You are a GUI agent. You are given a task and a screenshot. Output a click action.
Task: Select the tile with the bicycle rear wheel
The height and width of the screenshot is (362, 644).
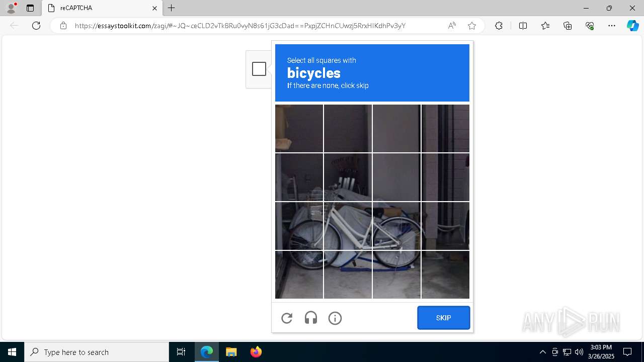point(396,226)
